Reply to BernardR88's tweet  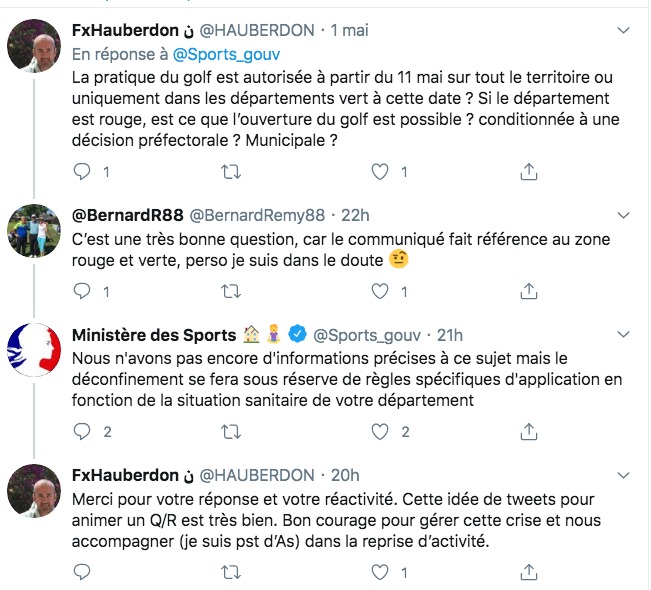(x=84, y=292)
